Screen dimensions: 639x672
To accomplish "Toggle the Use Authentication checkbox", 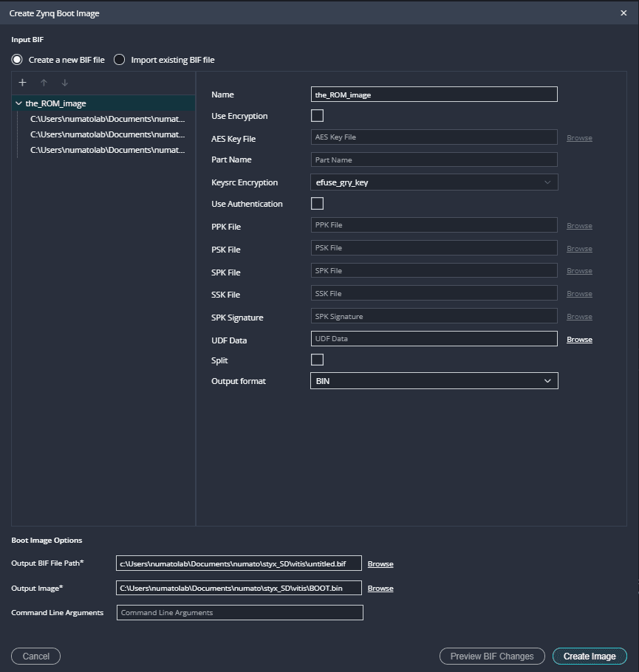I will (317, 204).
